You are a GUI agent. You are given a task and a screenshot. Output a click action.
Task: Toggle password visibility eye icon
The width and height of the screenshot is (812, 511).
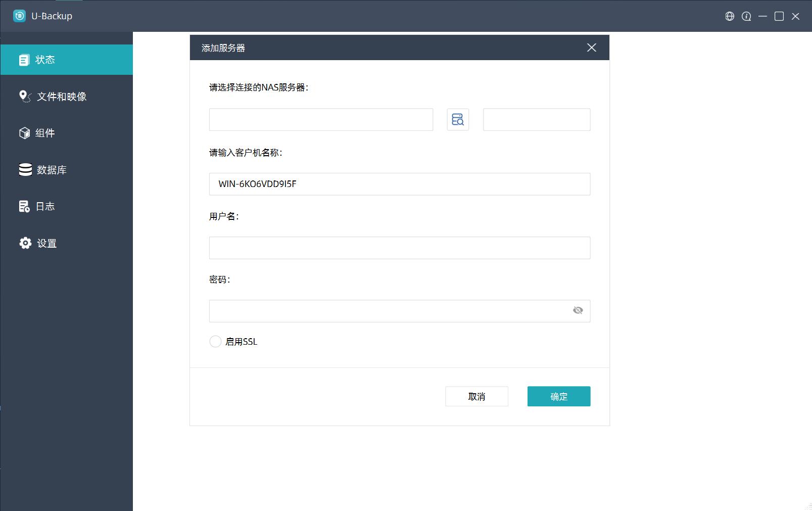pos(578,310)
